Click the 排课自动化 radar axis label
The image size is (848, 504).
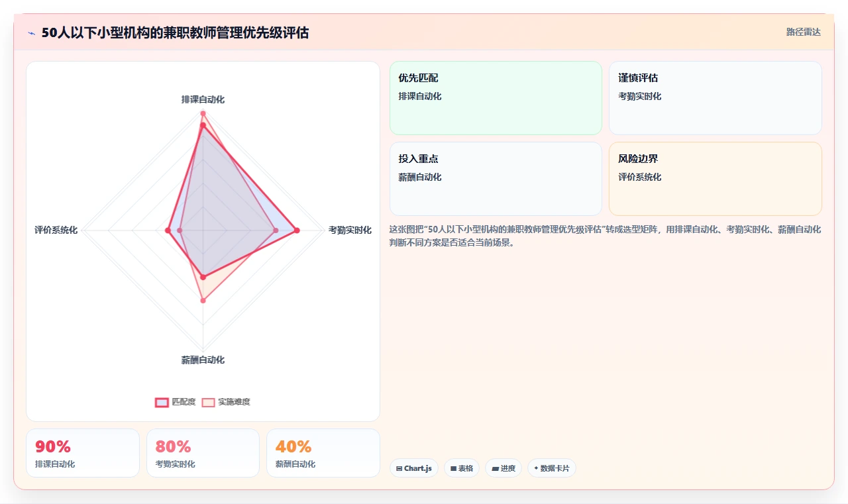point(203,99)
